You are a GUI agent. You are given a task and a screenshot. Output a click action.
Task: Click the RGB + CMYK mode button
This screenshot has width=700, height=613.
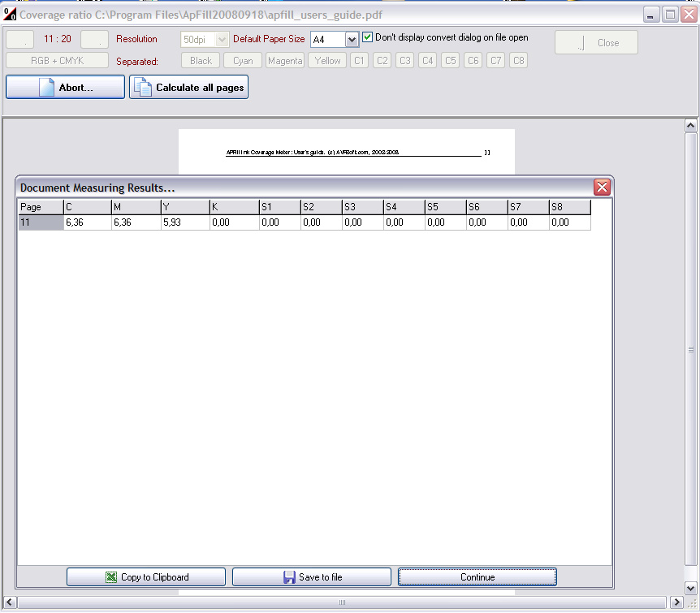[57, 61]
